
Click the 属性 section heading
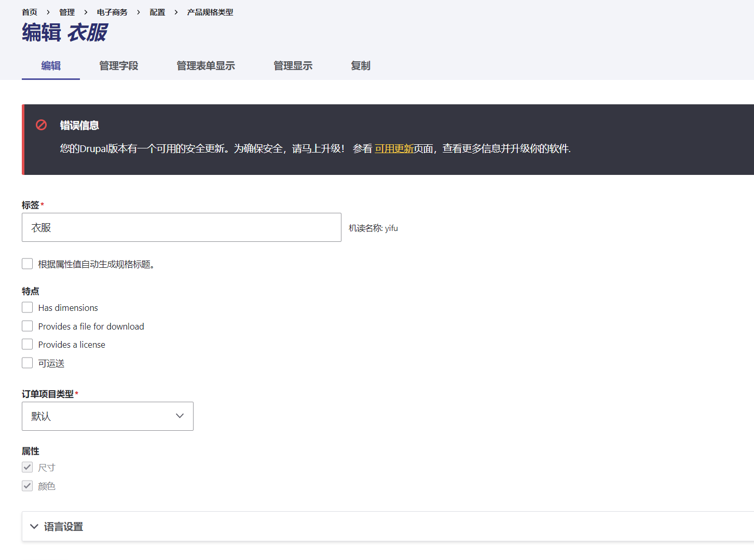(31, 451)
